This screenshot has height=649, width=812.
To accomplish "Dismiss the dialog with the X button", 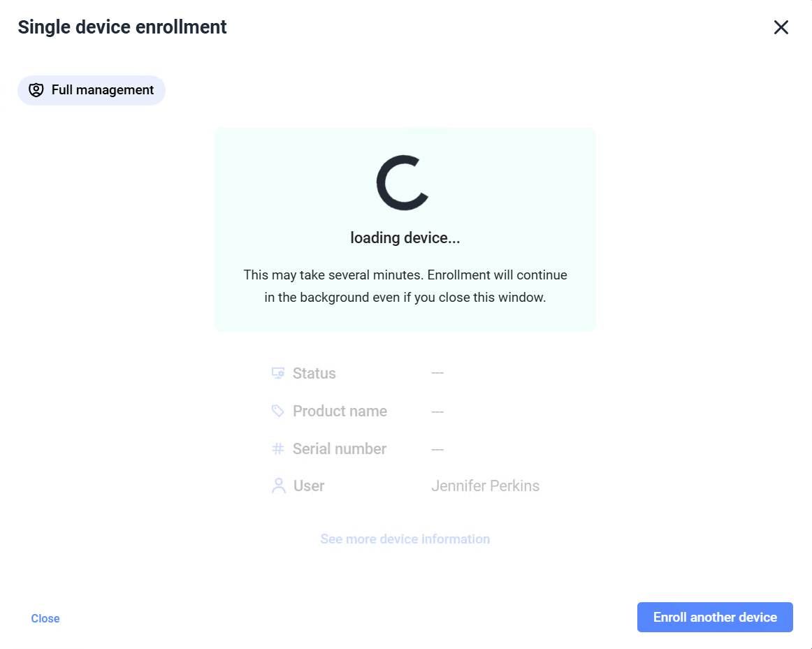I will point(781,27).
